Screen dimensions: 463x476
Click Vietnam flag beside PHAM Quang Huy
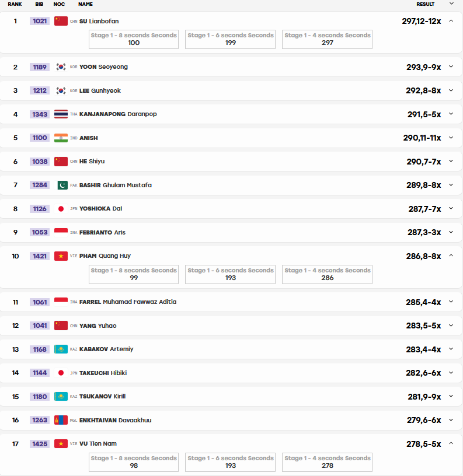pos(61,256)
